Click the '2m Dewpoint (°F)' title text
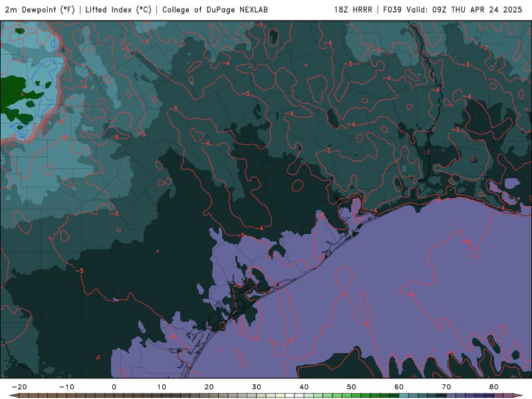Viewport: 532px width, 399px height. (x=40, y=9)
